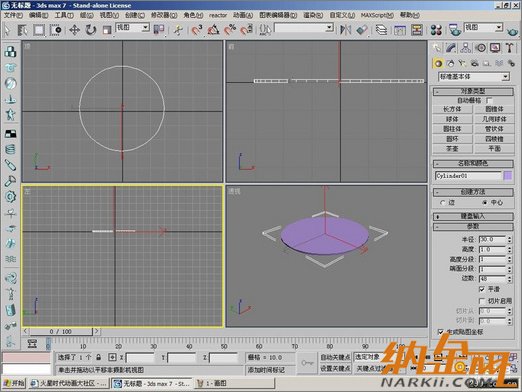This screenshot has width=522, height=392.
Task: Click the Mirror selected objects tool
Action: point(346,30)
